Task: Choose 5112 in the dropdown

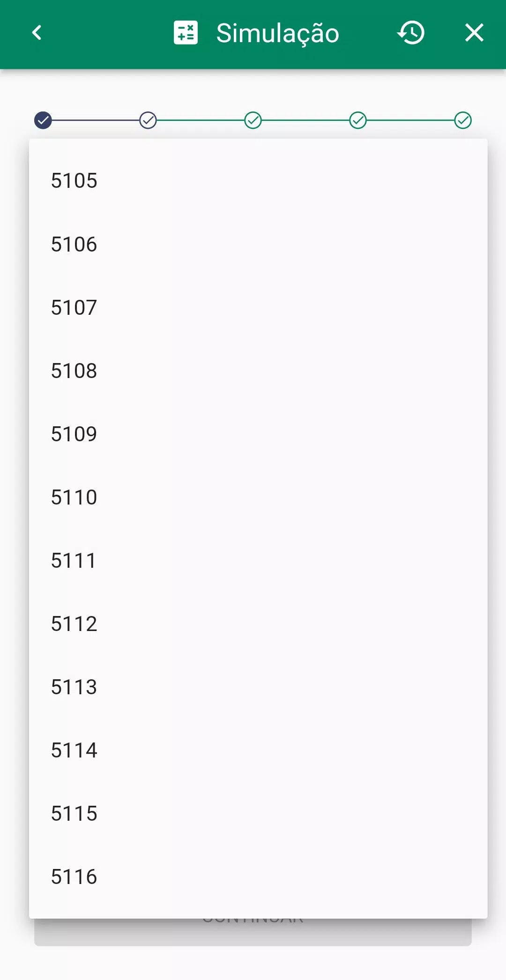Action: (258, 624)
